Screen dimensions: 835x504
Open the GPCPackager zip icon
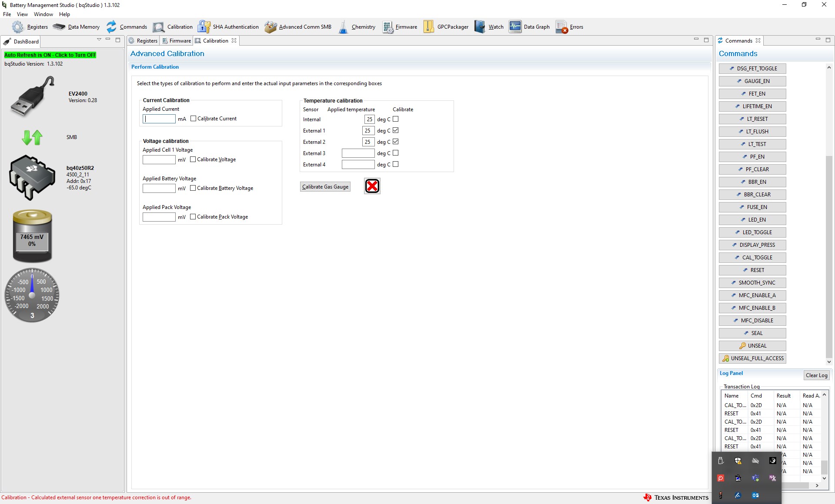429,27
